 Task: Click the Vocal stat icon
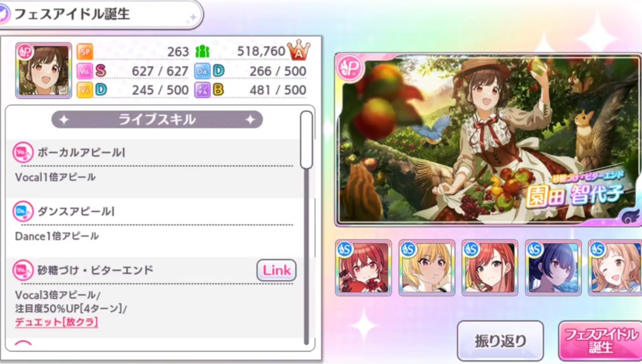click(x=85, y=71)
